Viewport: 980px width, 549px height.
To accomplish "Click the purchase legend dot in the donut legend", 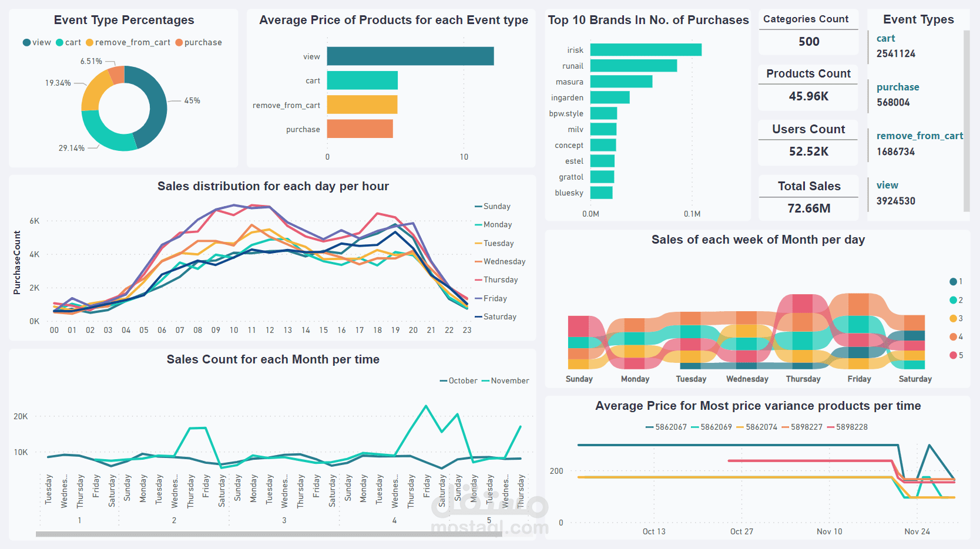I will pos(179,42).
